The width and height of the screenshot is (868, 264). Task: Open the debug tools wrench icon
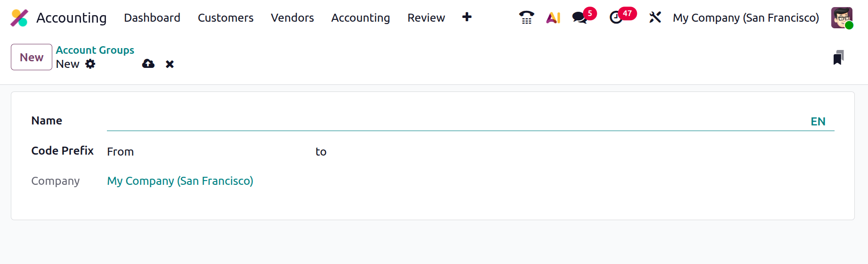coord(655,18)
